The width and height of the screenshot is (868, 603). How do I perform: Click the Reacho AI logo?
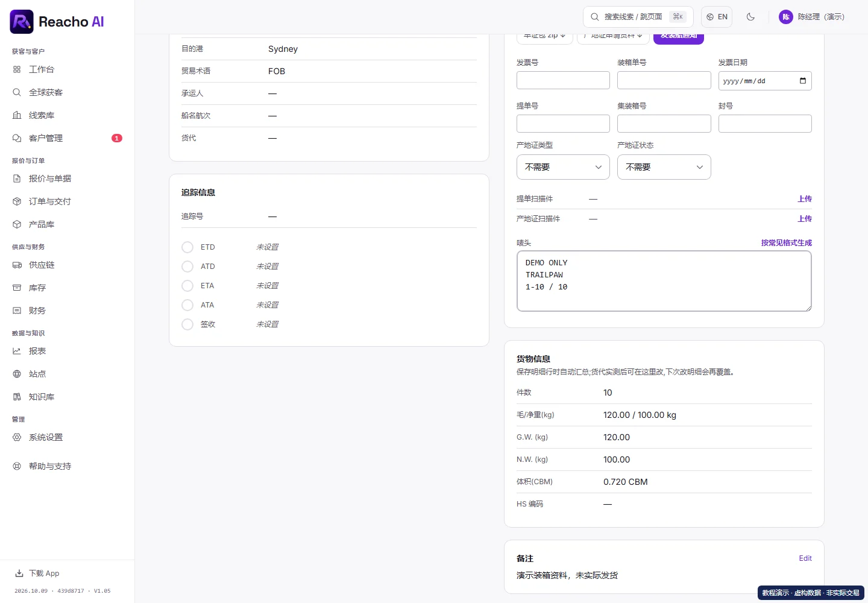(x=57, y=22)
